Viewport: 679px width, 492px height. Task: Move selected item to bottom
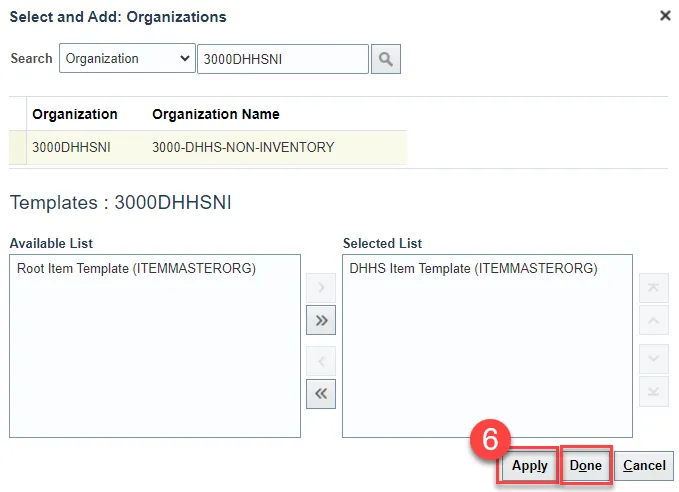click(x=653, y=393)
